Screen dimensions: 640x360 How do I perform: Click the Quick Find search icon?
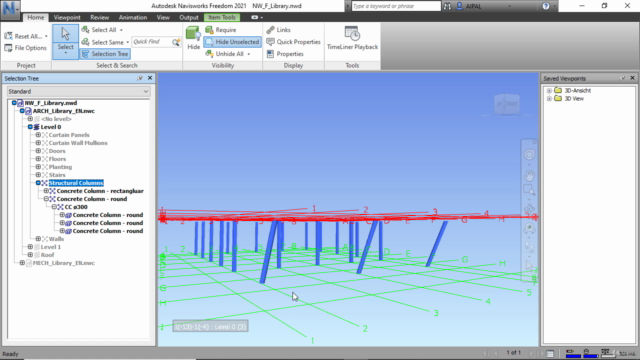176,42
